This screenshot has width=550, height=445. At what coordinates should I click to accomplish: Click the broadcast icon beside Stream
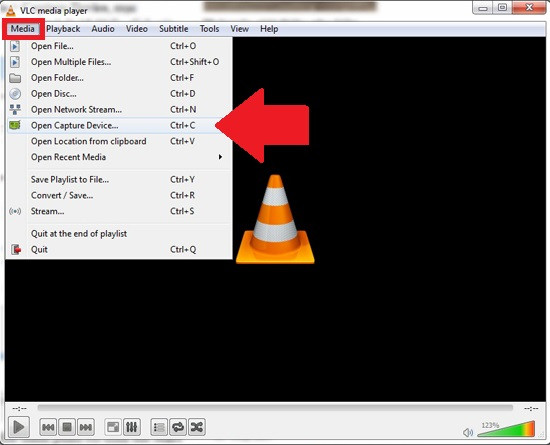15,211
